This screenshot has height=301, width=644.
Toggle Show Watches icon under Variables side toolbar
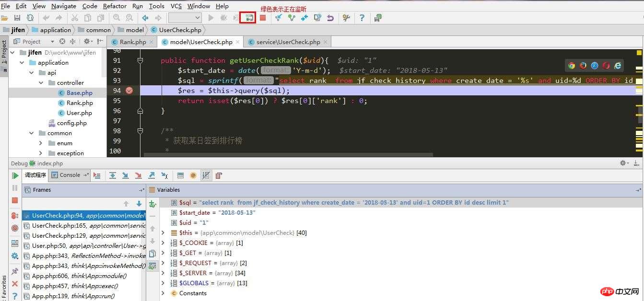(x=152, y=266)
